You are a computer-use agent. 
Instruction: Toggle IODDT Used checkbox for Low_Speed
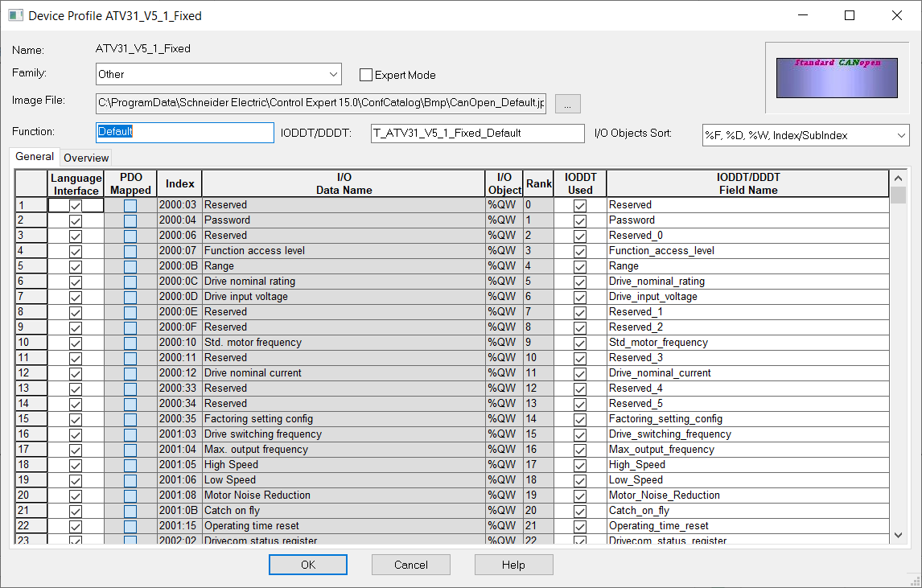coord(580,480)
